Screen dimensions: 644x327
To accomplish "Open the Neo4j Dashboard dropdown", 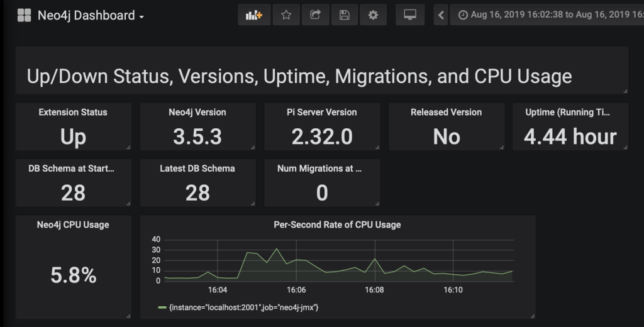I will (91, 16).
